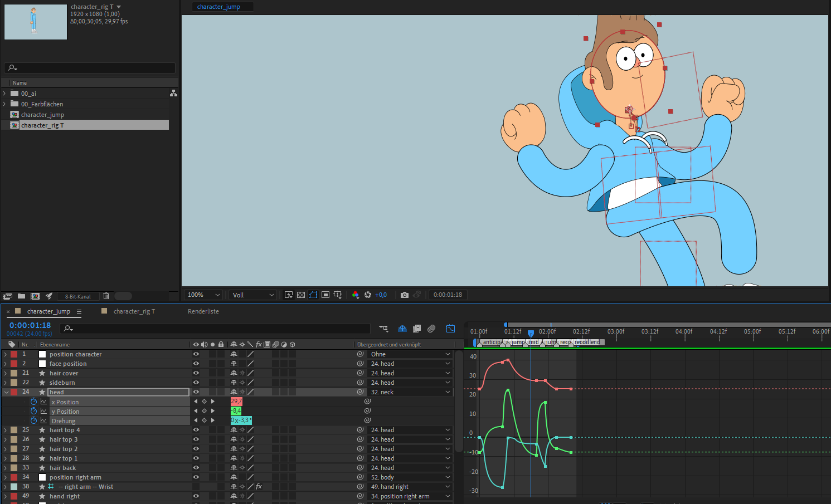Toggle the eye icon of the head layer
Viewport: 831px width, 504px height.
[x=196, y=392]
